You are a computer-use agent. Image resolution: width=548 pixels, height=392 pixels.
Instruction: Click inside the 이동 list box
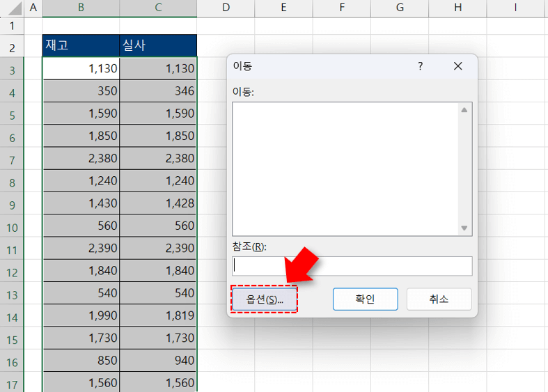(x=345, y=168)
